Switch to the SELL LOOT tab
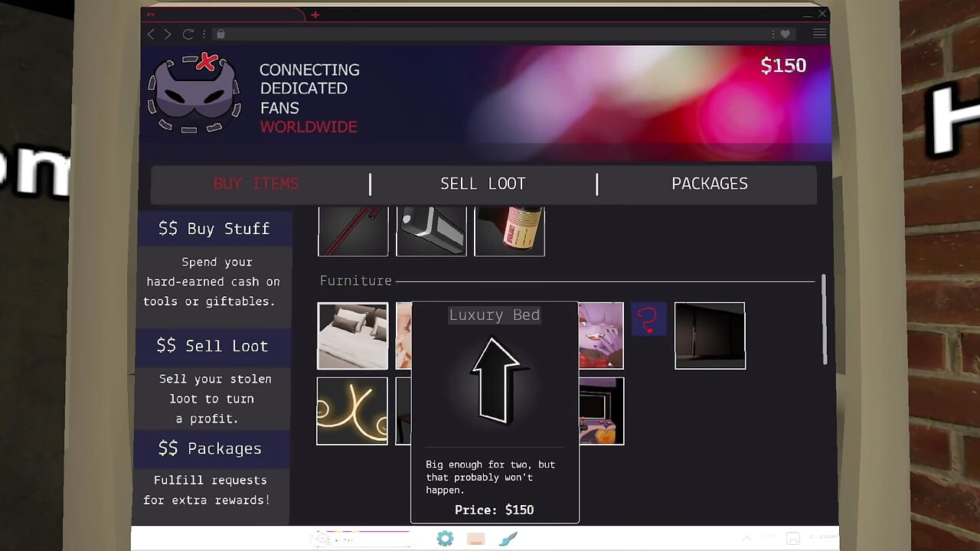The image size is (980, 551). 483,184
